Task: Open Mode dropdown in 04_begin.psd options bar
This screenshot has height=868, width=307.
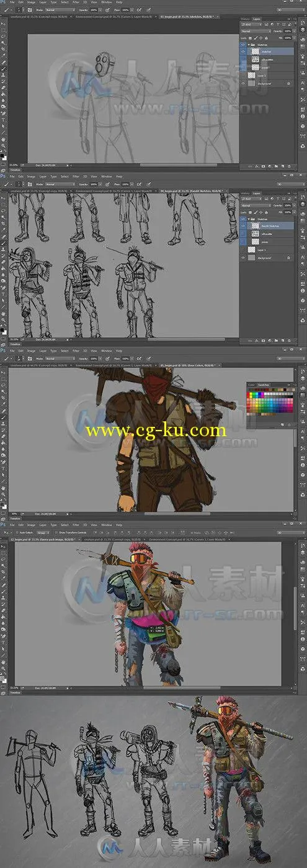Action: coord(60,184)
